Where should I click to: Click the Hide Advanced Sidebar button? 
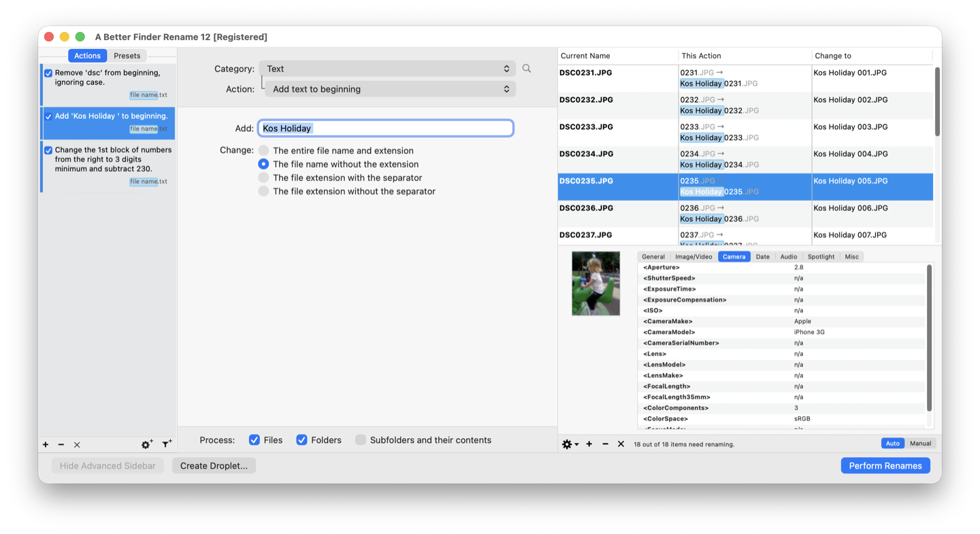[x=108, y=466]
